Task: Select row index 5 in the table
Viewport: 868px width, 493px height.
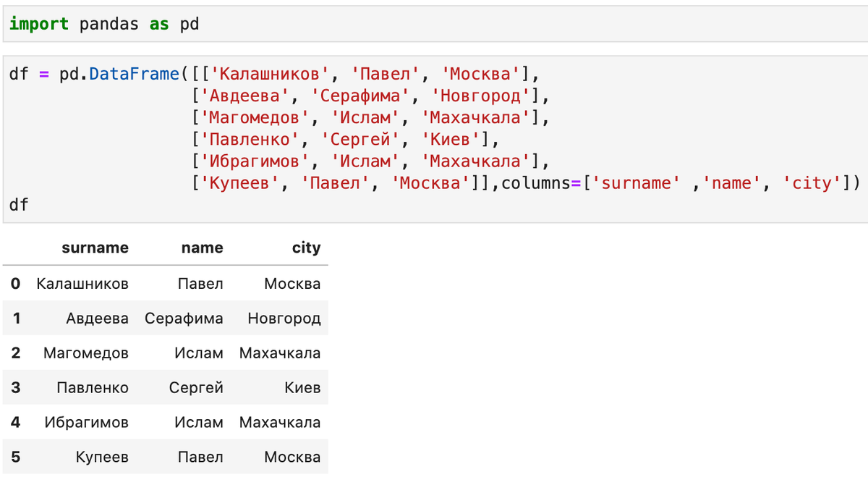Action: [16, 458]
